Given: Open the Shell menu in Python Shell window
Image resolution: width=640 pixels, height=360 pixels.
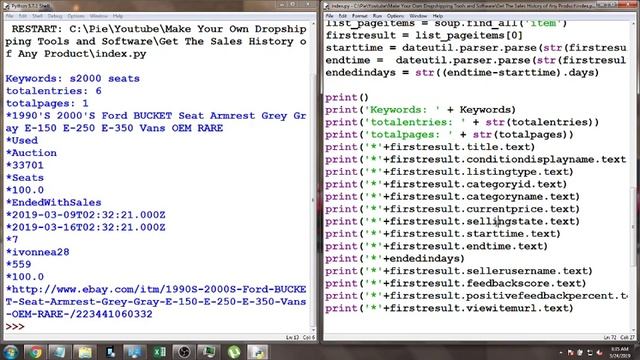Looking at the screenshot, I should [x=38, y=16].
